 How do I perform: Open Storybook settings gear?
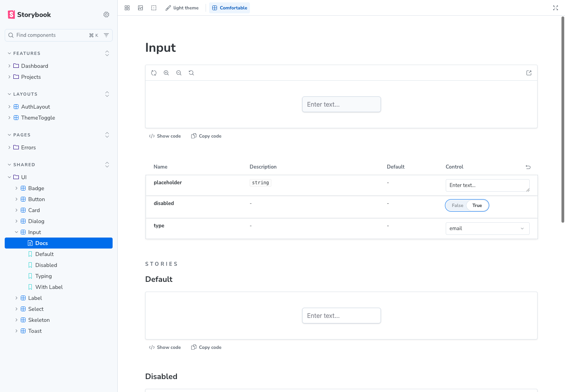[106, 15]
